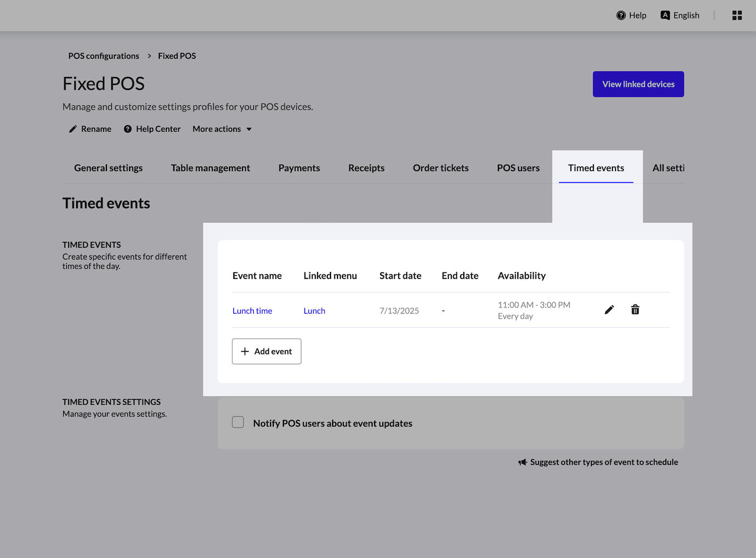The height and width of the screenshot is (558, 756).
Task: Open the Lunch time event link
Action: (252, 311)
